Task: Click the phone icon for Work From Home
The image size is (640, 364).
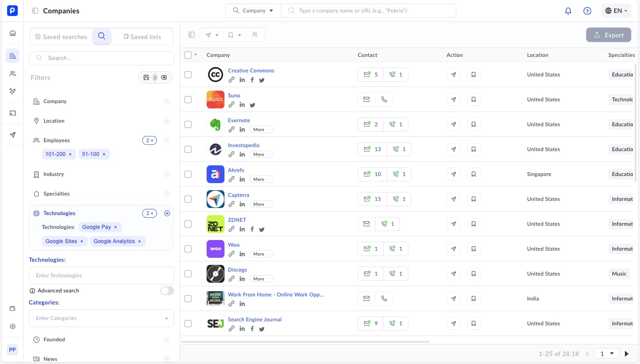Action: click(x=384, y=299)
